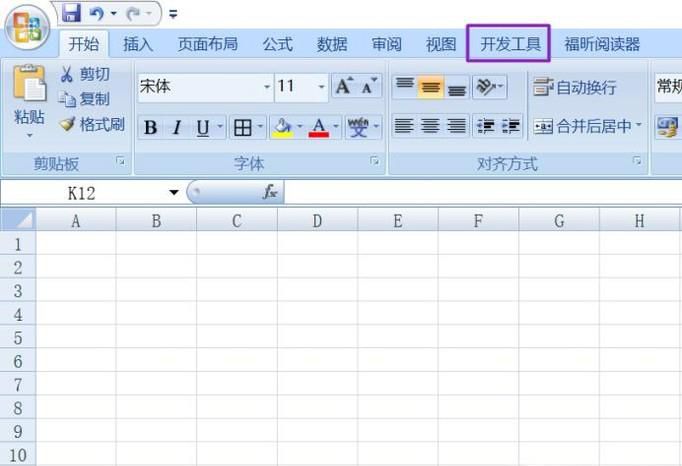
Task: Increase indent icon
Action: [510, 126]
